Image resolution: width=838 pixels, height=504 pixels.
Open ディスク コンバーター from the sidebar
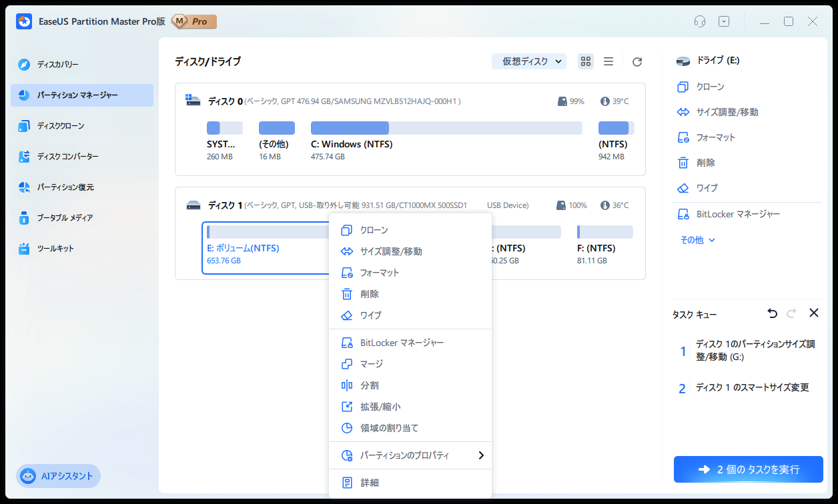coord(82,157)
